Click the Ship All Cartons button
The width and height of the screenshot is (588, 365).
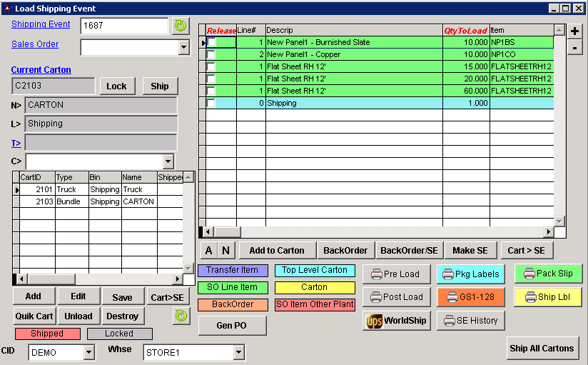(542, 349)
